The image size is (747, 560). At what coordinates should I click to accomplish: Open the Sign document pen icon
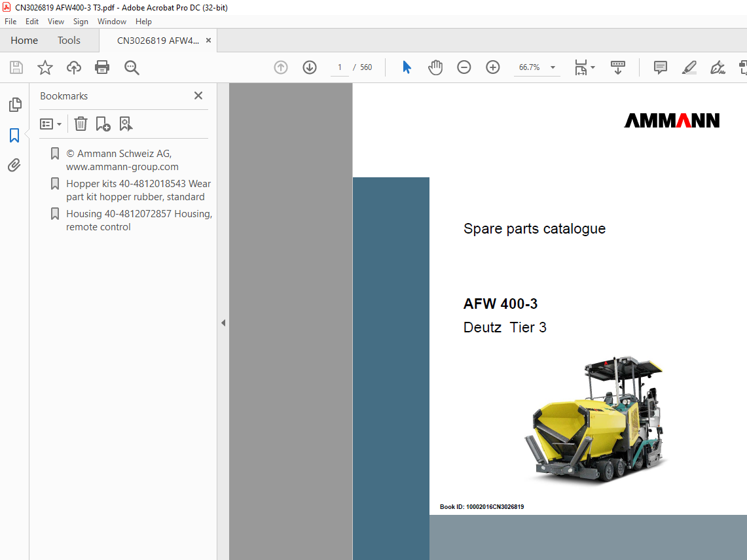(x=718, y=67)
